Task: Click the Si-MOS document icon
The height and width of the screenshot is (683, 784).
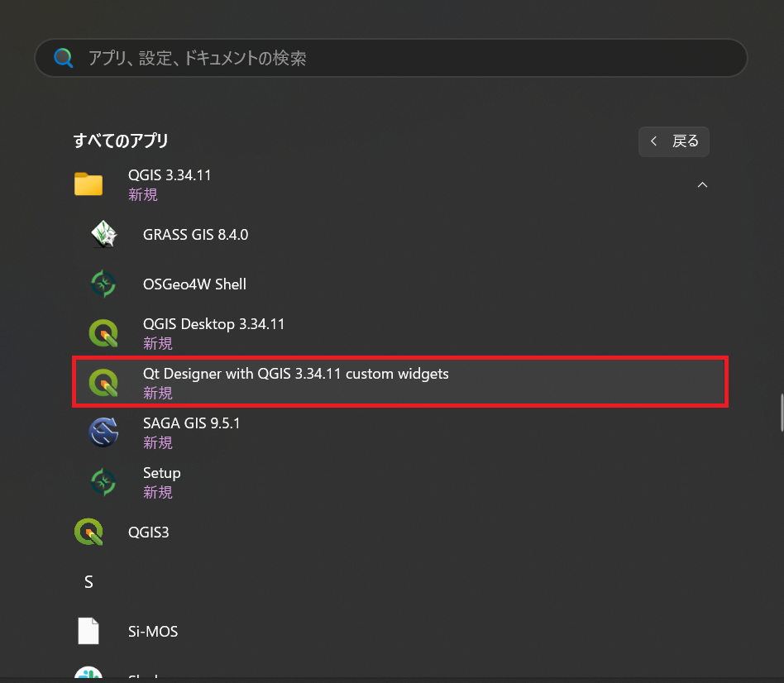Action: [88, 631]
